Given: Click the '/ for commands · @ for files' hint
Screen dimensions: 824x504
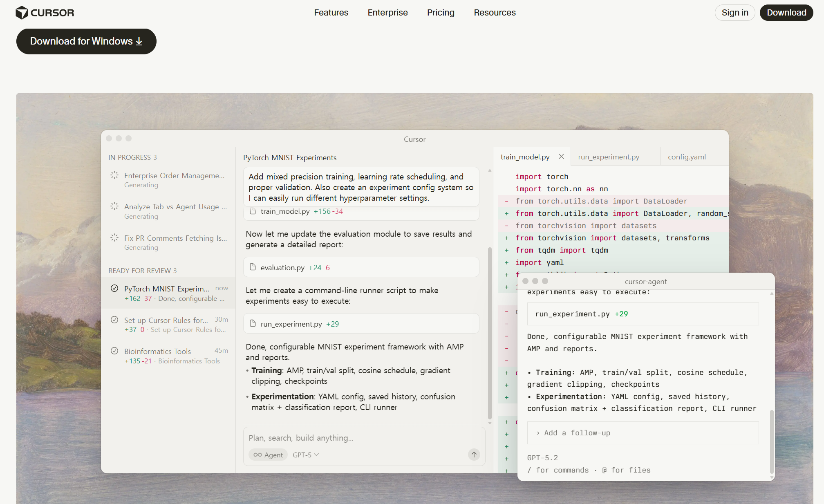Looking at the screenshot, I should click(x=589, y=470).
